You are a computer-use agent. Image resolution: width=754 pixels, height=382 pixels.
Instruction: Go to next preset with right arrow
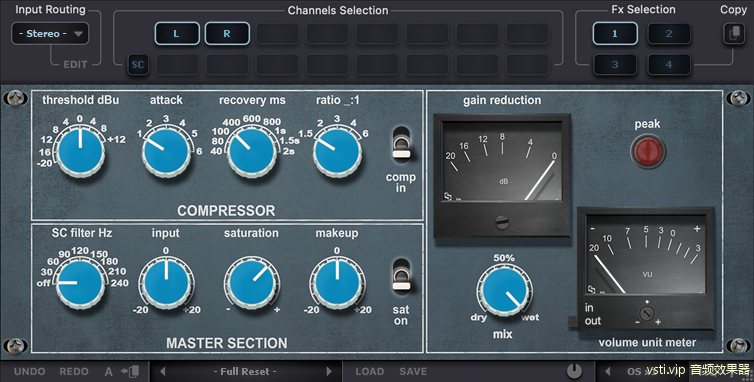point(329,371)
